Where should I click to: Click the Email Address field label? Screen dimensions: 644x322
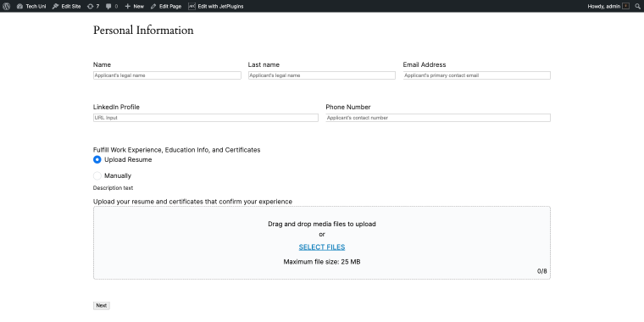tap(425, 65)
